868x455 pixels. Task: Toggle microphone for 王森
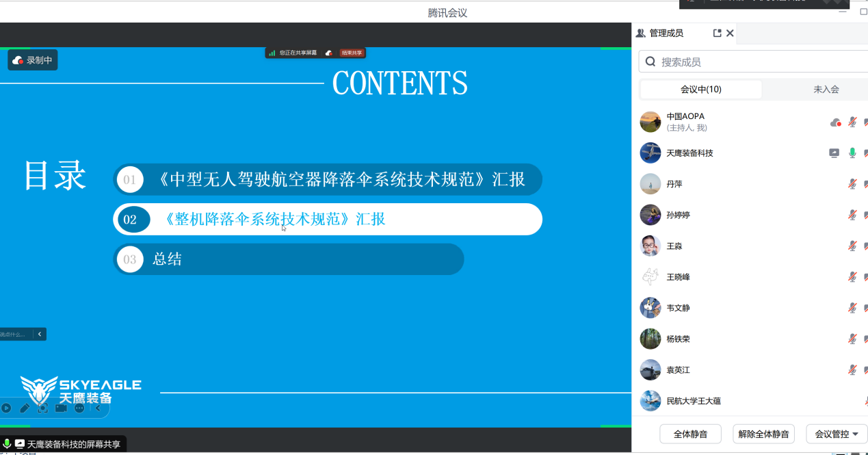[852, 246]
